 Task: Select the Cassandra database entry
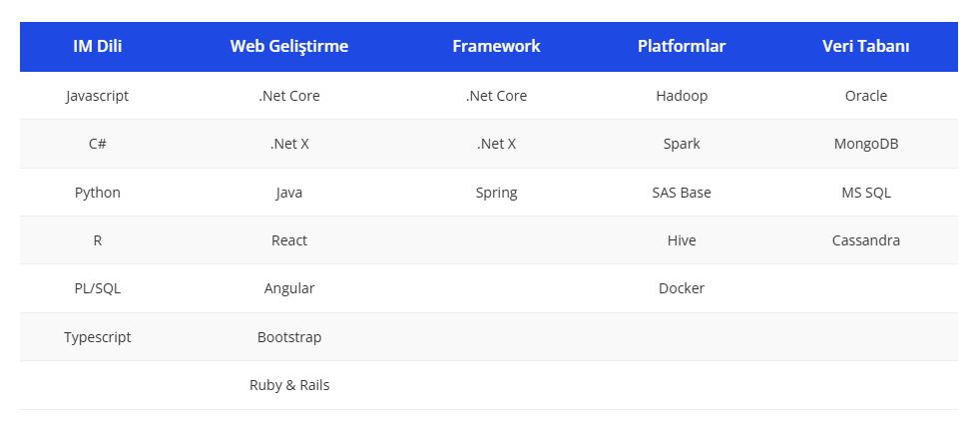coord(865,240)
